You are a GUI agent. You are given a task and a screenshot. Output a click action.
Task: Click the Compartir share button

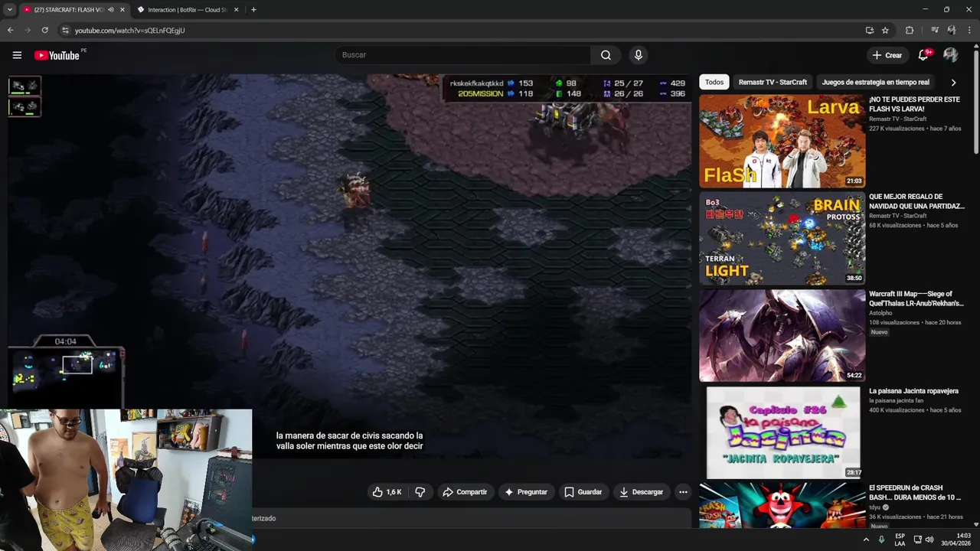tap(465, 492)
